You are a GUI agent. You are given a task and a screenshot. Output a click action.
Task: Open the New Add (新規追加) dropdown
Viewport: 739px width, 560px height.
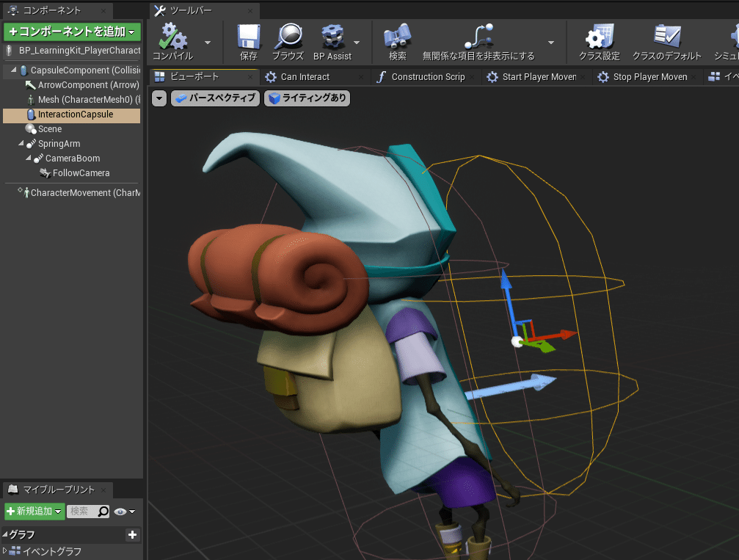[x=34, y=512]
